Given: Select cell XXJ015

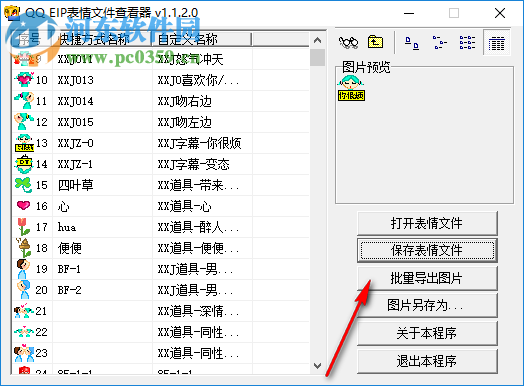Looking at the screenshot, I should pos(76,122).
